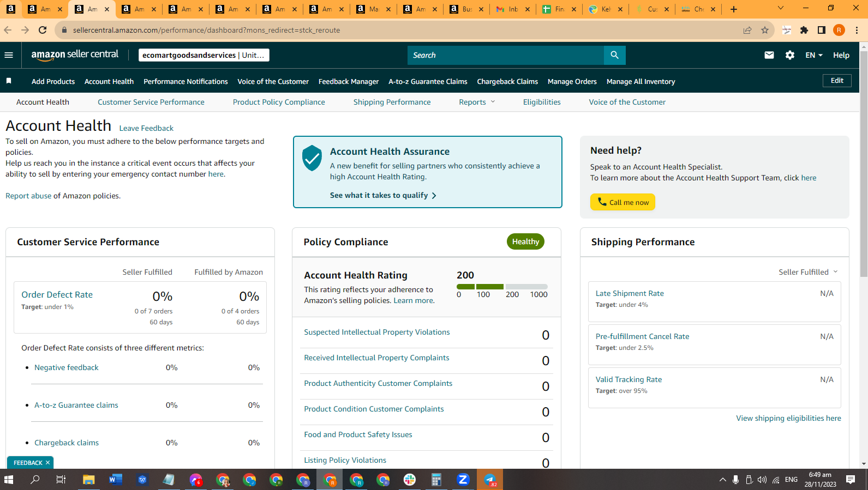Viewport: 868px width, 490px height.
Task: Open the Valid Tracking Rate link
Action: coord(628,379)
